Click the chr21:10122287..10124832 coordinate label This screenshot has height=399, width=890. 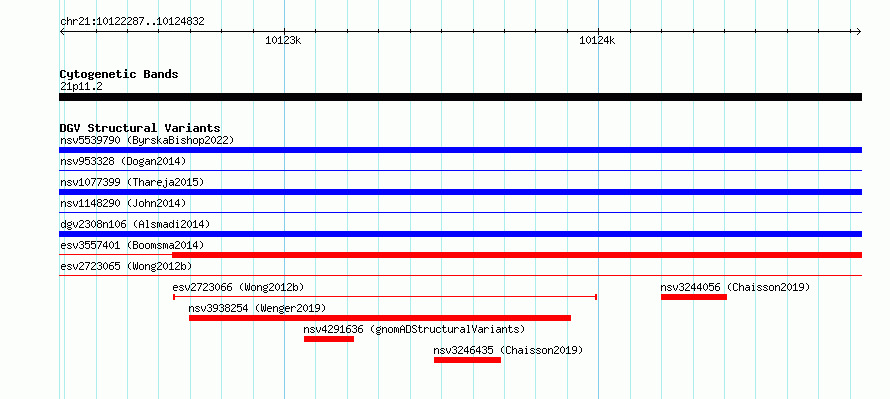click(132, 22)
